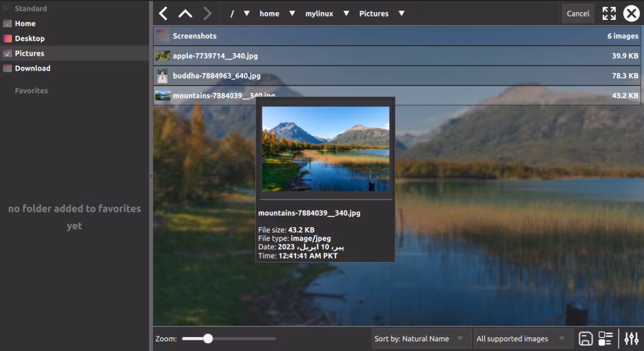The width and height of the screenshot is (644, 351).
Task: Cancel the file dialog
Action: click(578, 13)
